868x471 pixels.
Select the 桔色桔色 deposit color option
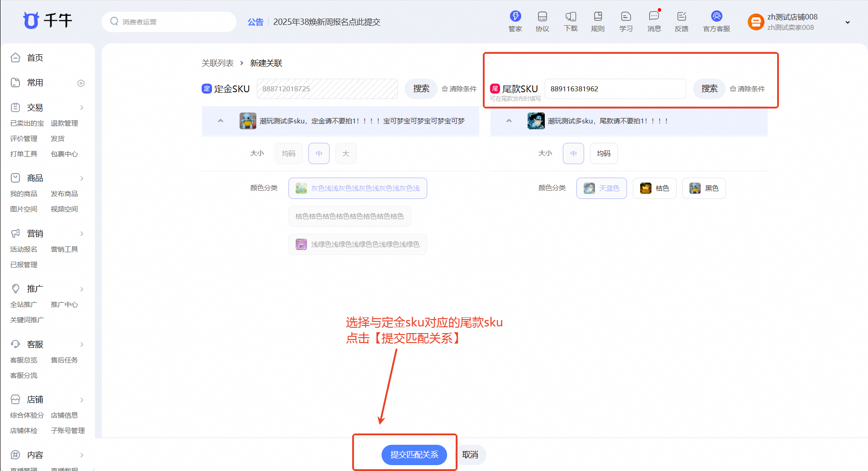coord(349,216)
